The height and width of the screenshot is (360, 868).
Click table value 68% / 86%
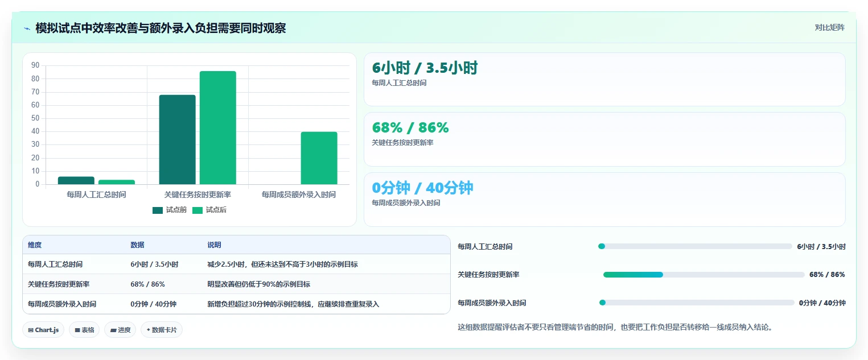147,284
